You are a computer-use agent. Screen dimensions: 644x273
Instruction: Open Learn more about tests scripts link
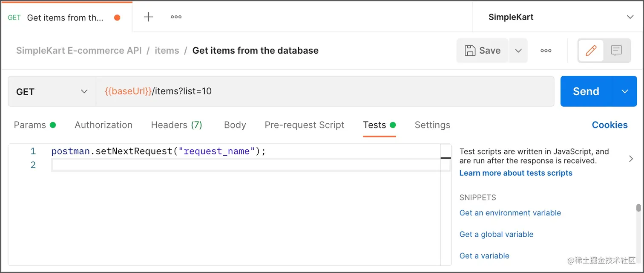tap(515, 173)
